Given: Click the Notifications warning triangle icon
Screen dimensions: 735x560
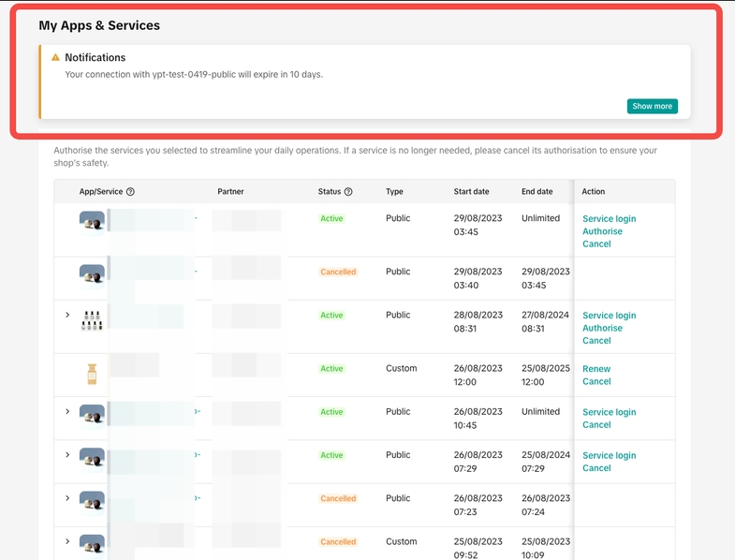Looking at the screenshot, I should pos(55,58).
